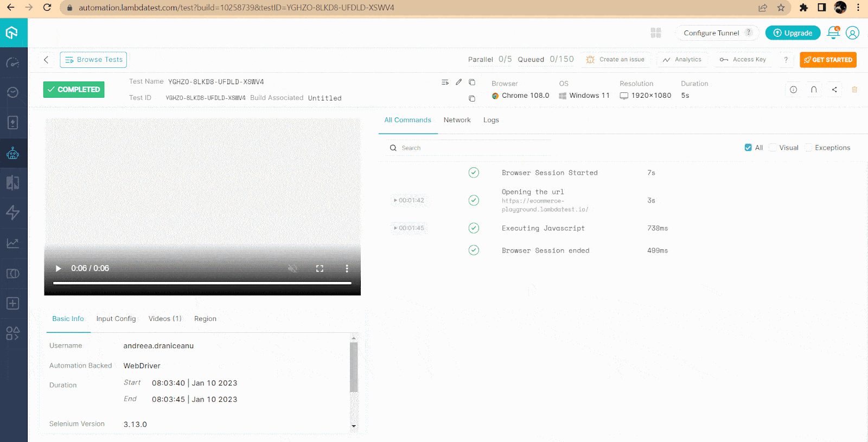The image size is (868, 442).
Task: Click the Configure Tunnel button
Action: [717, 33]
